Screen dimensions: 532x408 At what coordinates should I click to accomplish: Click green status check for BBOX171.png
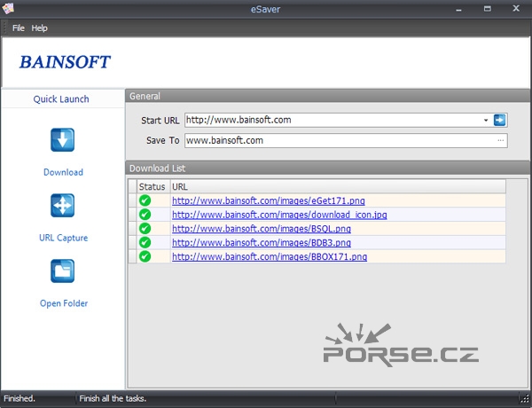[x=145, y=256]
